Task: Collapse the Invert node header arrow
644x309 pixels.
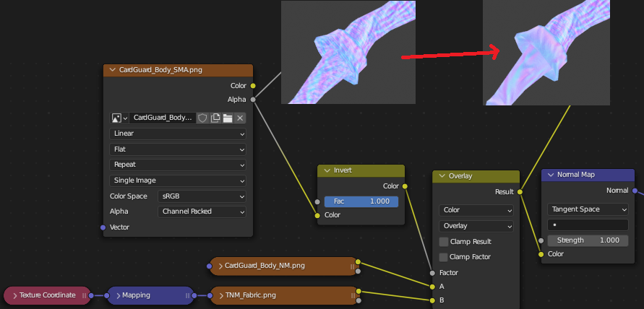Action: click(327, 170)
